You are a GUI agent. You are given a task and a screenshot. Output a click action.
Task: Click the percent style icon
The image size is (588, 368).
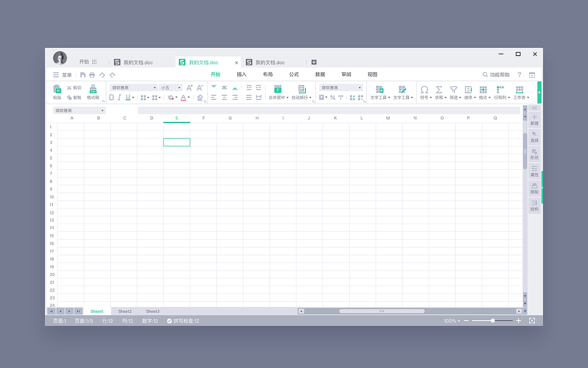click(333, 98)
